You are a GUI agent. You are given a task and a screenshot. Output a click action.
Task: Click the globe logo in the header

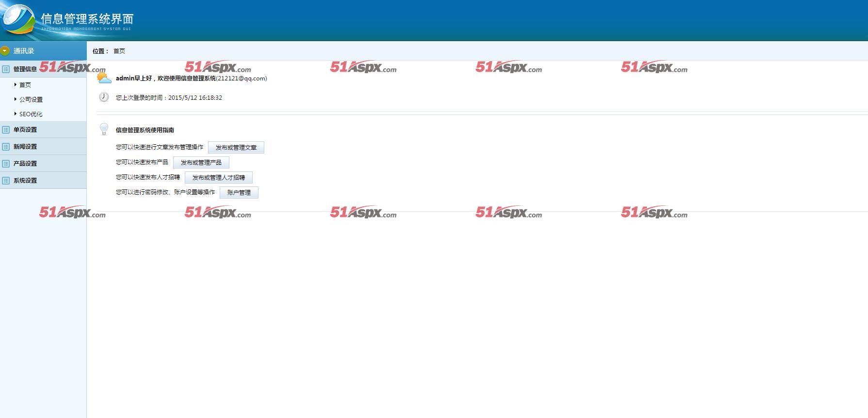click(18, 19)
